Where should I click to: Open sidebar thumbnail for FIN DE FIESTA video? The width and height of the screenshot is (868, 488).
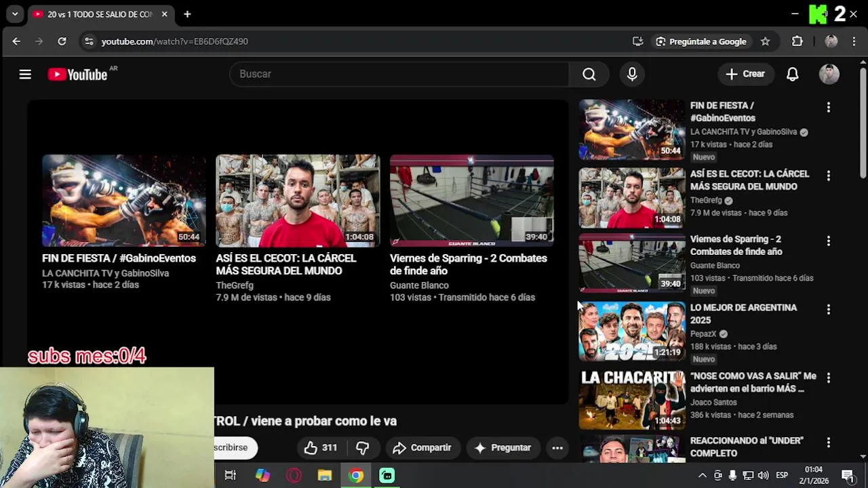[632, 129]
